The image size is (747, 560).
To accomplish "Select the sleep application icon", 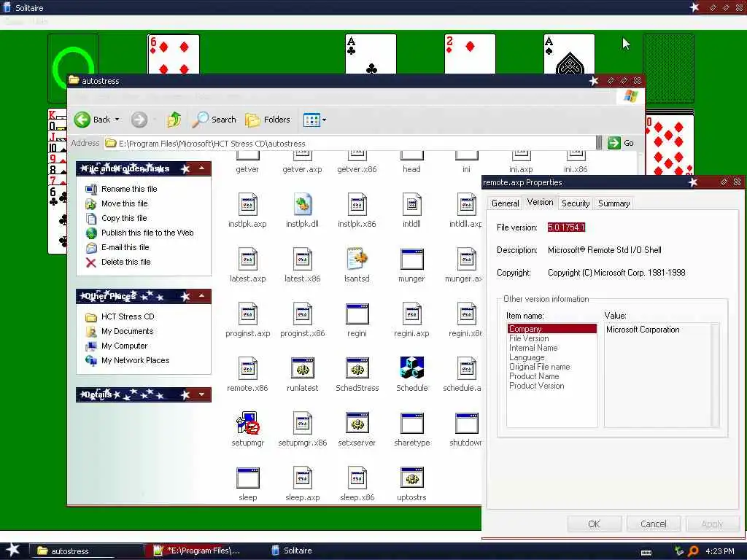I will coord(248,478).
